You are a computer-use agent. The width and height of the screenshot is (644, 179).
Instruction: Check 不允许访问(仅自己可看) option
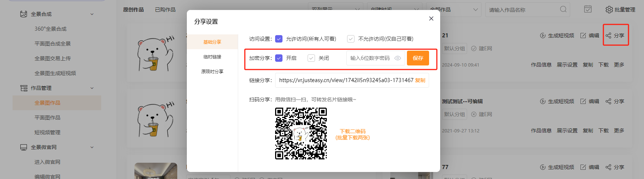point(351,39)
